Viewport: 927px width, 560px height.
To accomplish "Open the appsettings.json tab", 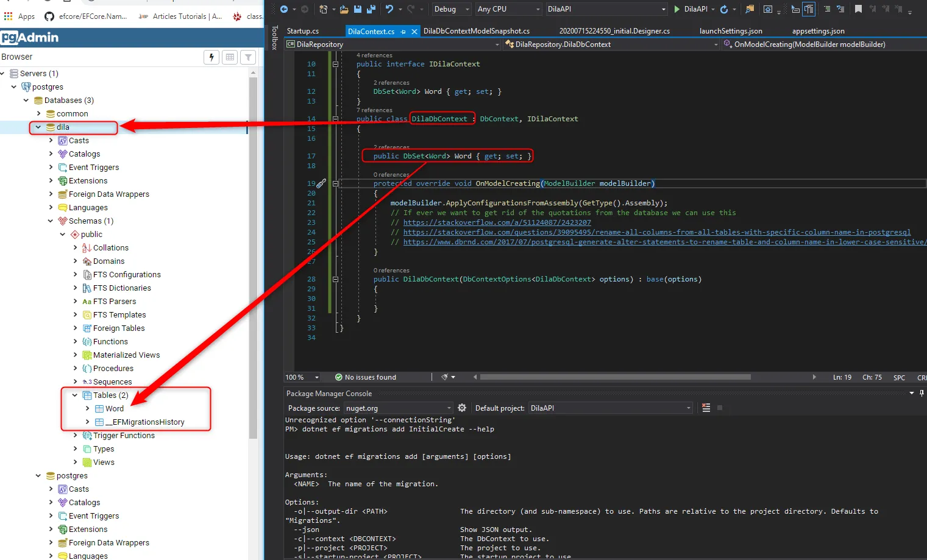I will [818, 31].
